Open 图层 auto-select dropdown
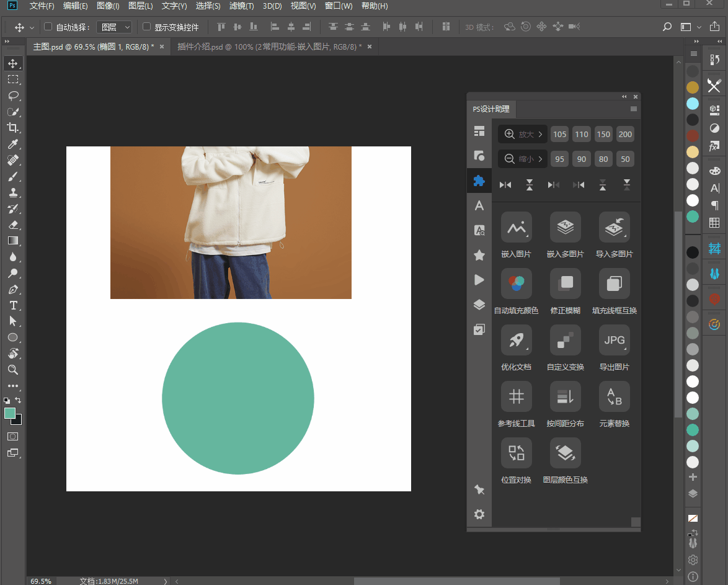The image size is (728, 585). click(114, 27)
